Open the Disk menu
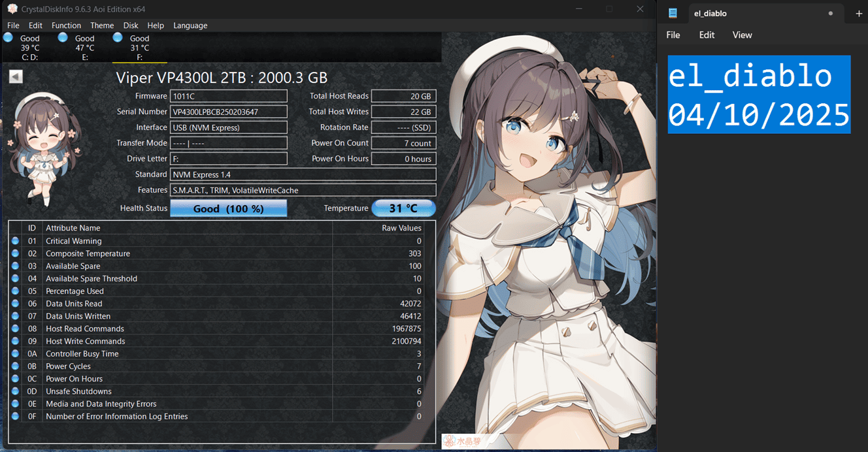The height and width of the screenshot is (452, 868). pos(131,25)
